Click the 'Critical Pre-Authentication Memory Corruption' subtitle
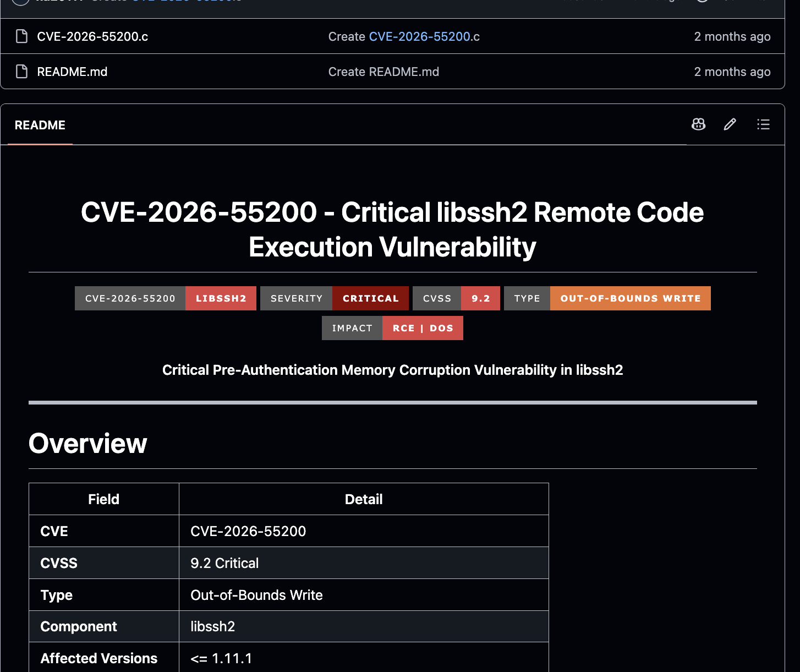This screenshot has width=800, height=672. point(392,370)
